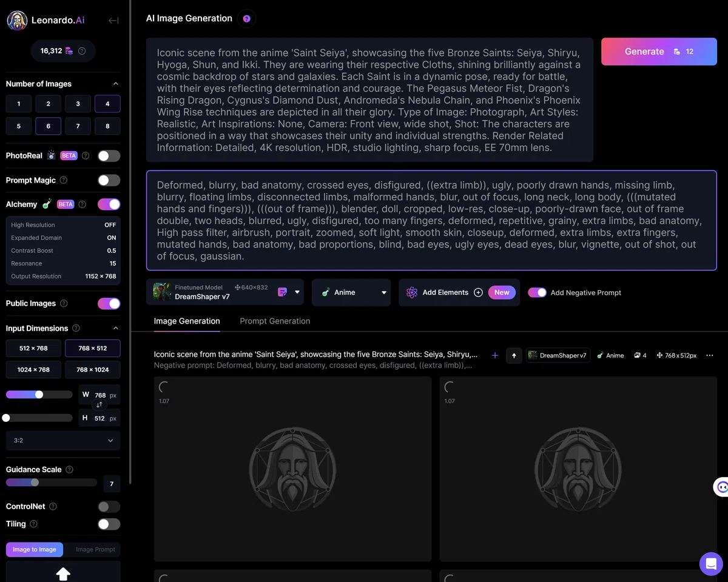Click into the main prompt text box

369,100
